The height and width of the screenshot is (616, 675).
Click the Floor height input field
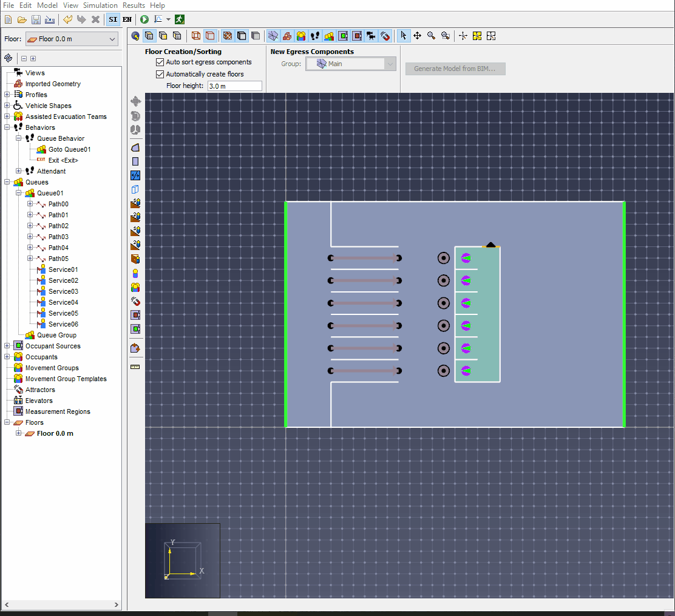coord(234,86)
